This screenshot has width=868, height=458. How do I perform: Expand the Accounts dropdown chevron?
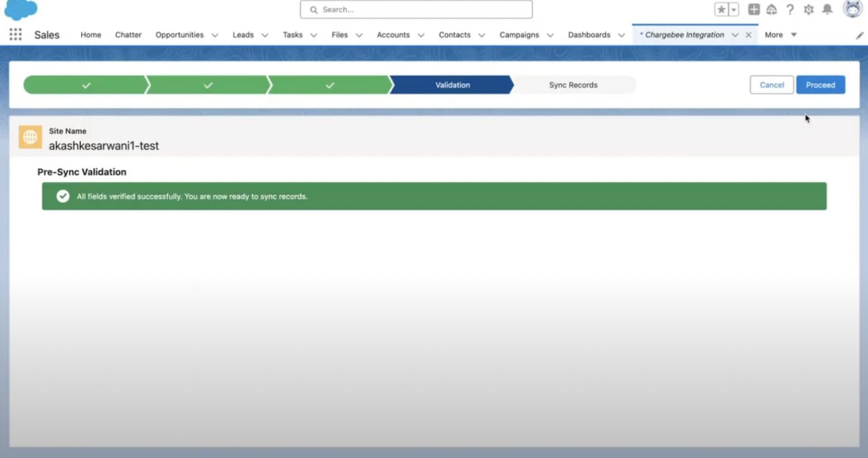click(x=421, y=35)
